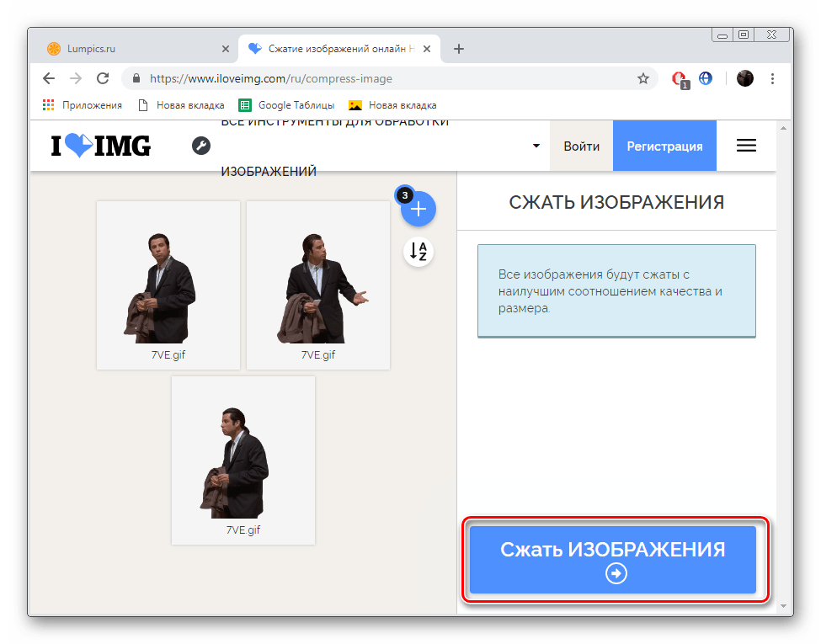Open first Новая вкладка bookmark
821x644 pixels.
coord(181,105)
